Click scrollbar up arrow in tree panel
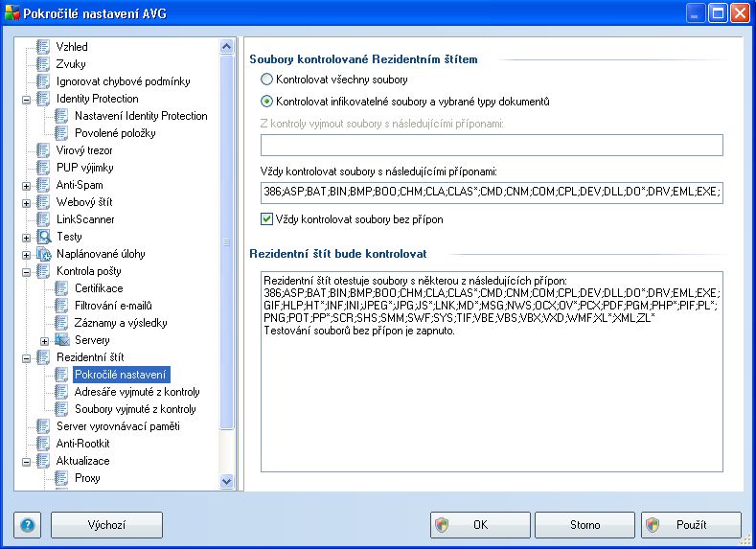756x549 pixels. pyautogui.click(x=226, y=47)
